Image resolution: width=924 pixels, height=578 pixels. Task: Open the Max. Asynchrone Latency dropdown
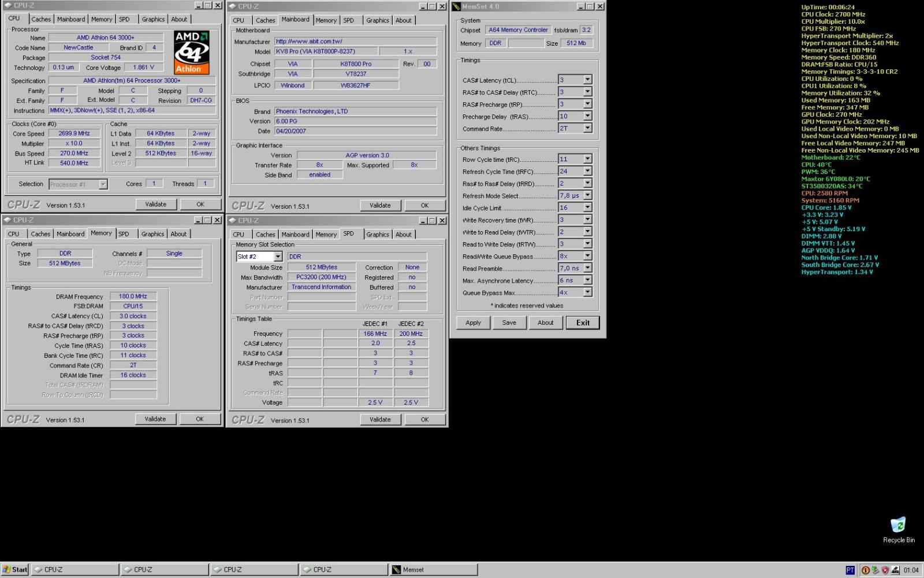point(587,280)
